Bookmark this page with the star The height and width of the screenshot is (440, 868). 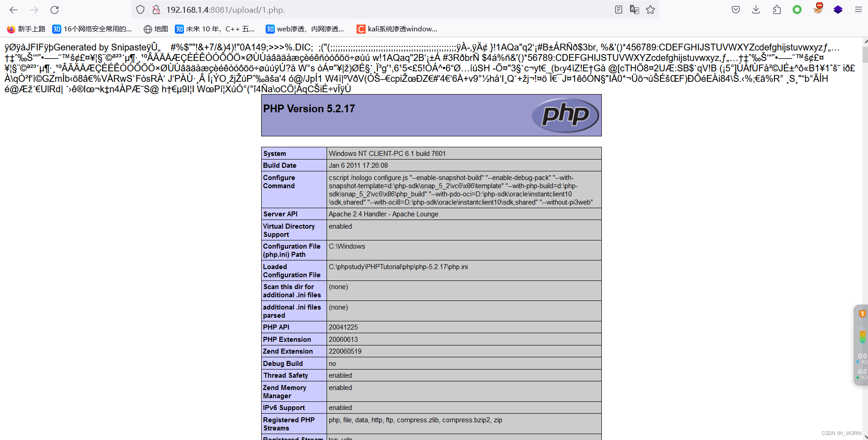(x=650, y=10)
